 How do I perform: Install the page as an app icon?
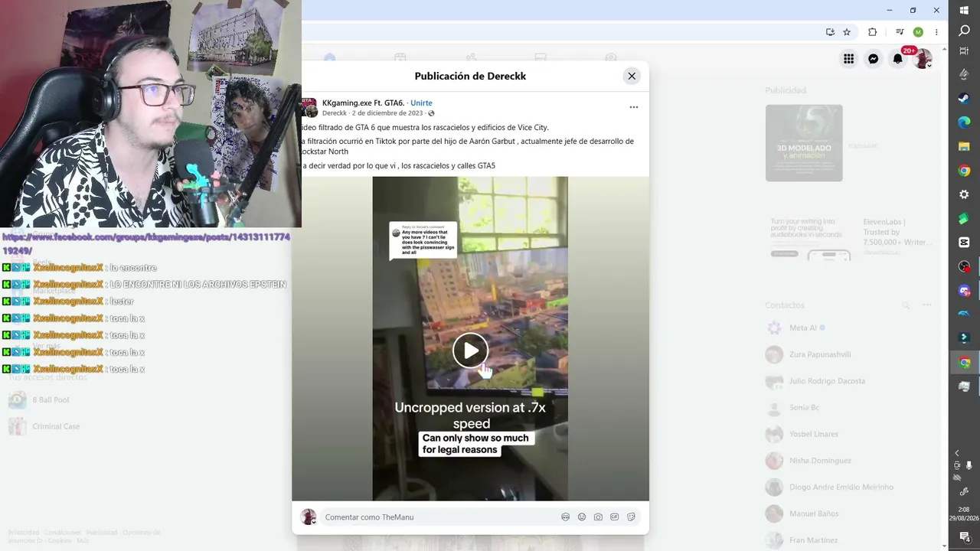pos(830,32)
